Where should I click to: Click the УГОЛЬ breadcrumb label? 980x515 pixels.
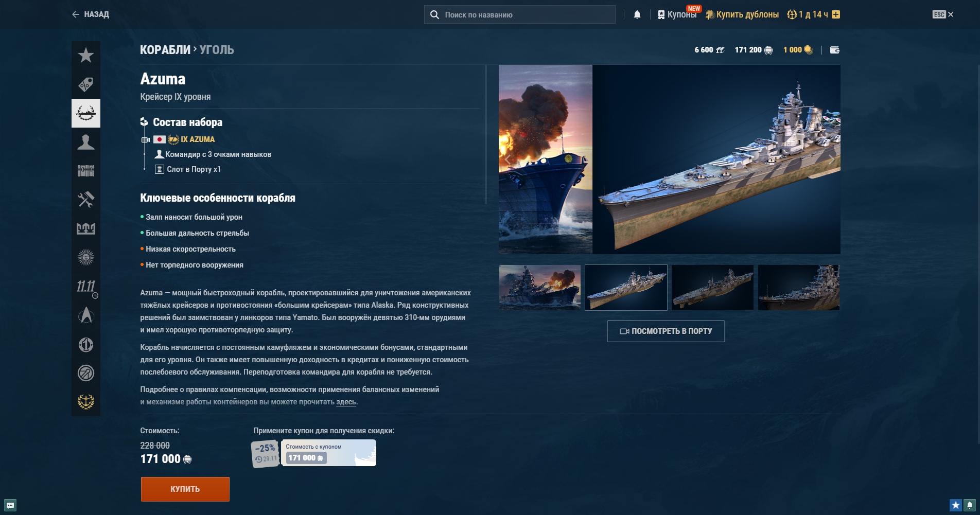217,50
